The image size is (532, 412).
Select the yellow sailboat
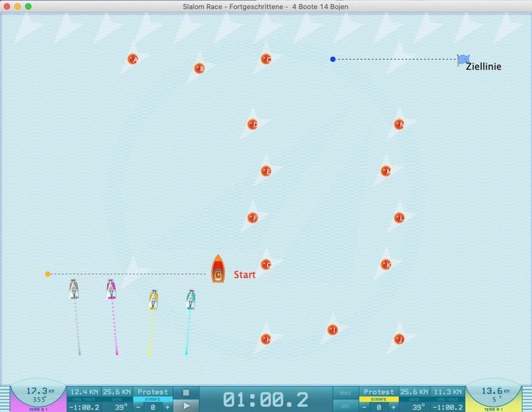pyautogui.click(x=154, y=299)
